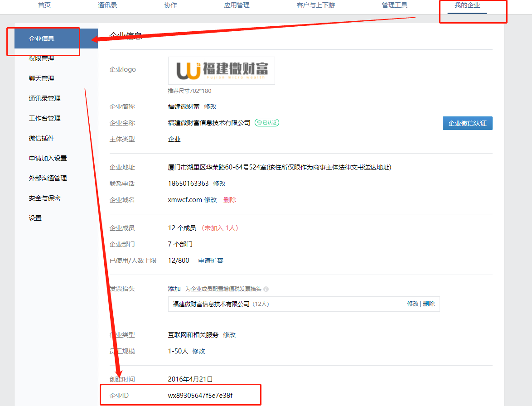Click 修改 next to domain xmwcf.com

click(210, 200)
